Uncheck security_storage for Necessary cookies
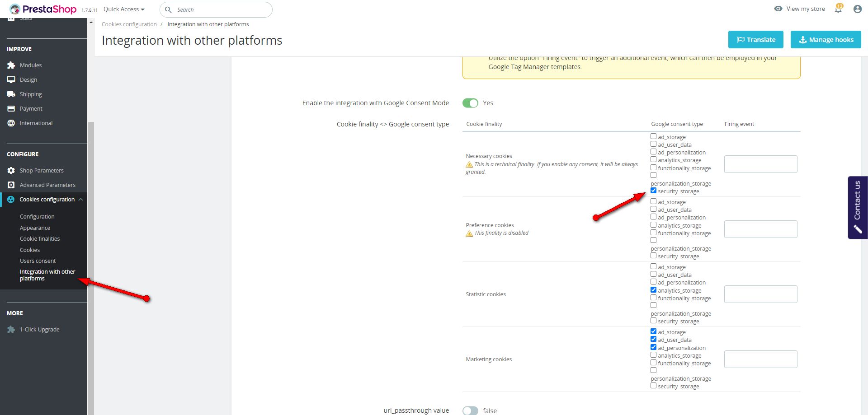Image resolution: width=868 pixels, height=415 pixels. tap(653, 191)
